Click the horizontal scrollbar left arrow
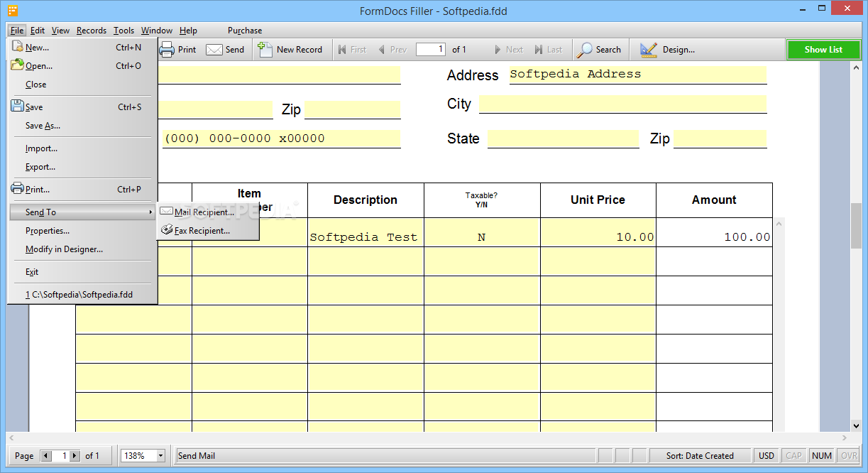The image size is (868, 473). [x=12, y=438]
